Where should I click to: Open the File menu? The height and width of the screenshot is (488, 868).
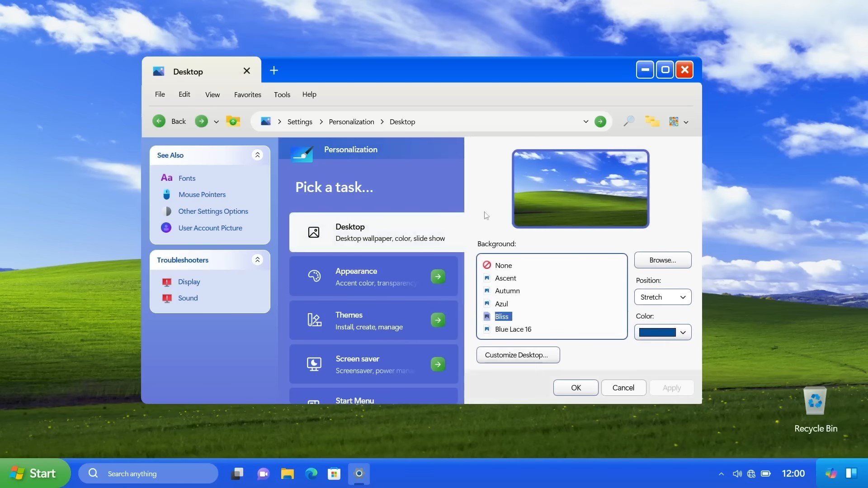click(x=160, y=94)
